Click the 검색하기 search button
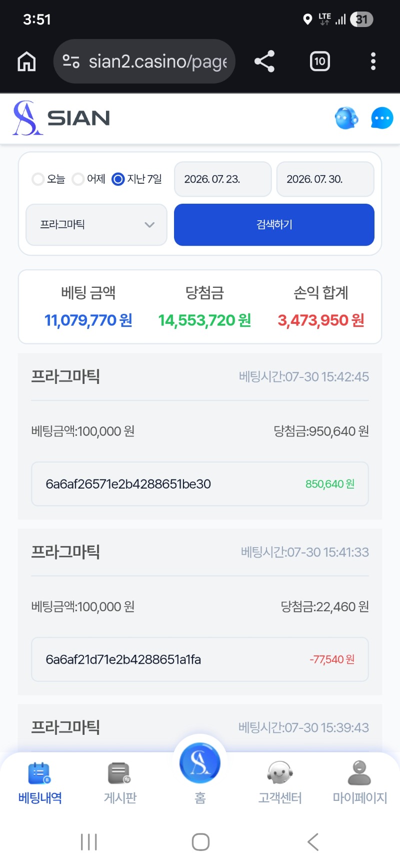Viewport: 400px width, 868px height. point(274,225)
